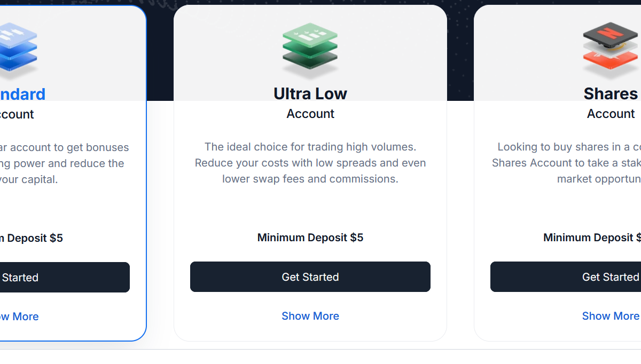Click Minimum Deposit text on Standard card
Viewport: 641px width, 364px height.
(x=32, y=238)
